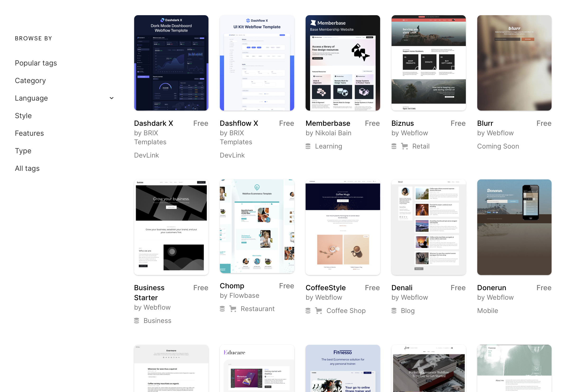Click the Memberbase preview thumbnail
The height and width of the screenshot is (392, 567).
343,63
